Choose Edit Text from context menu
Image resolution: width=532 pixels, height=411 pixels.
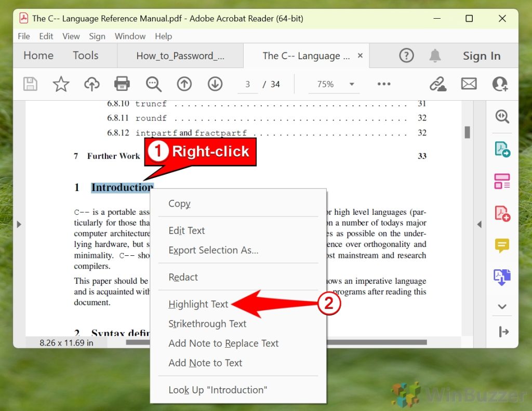[238, 230]
